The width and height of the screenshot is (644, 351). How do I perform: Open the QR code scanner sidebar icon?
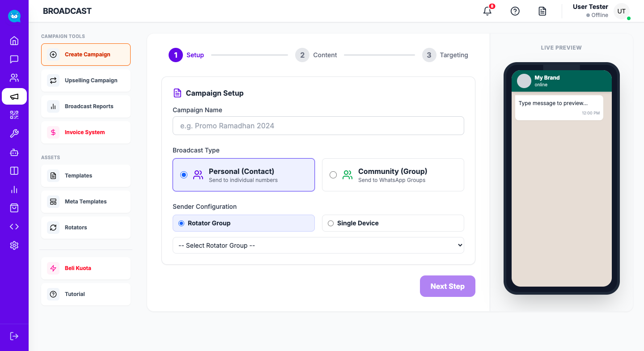click(x=14, y=115)
